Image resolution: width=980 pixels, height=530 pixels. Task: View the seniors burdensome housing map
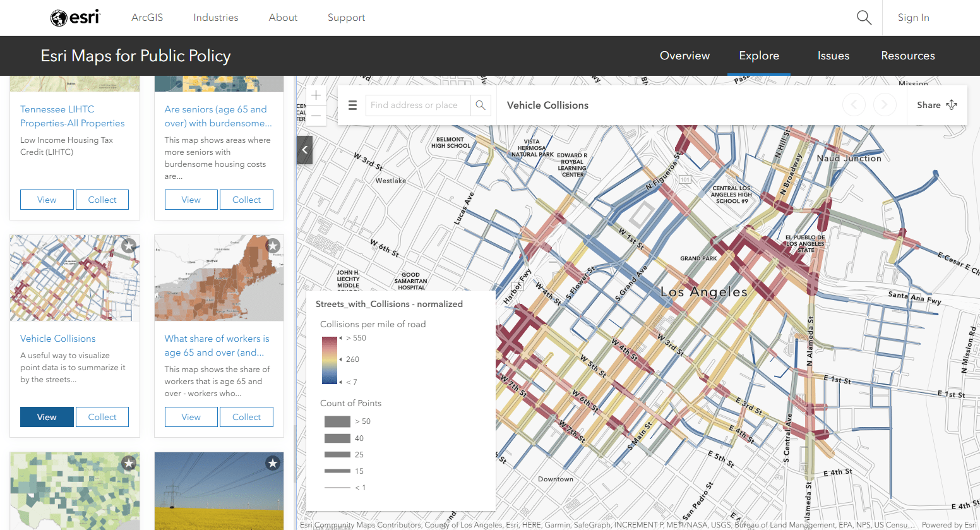(x=191, y=200)
